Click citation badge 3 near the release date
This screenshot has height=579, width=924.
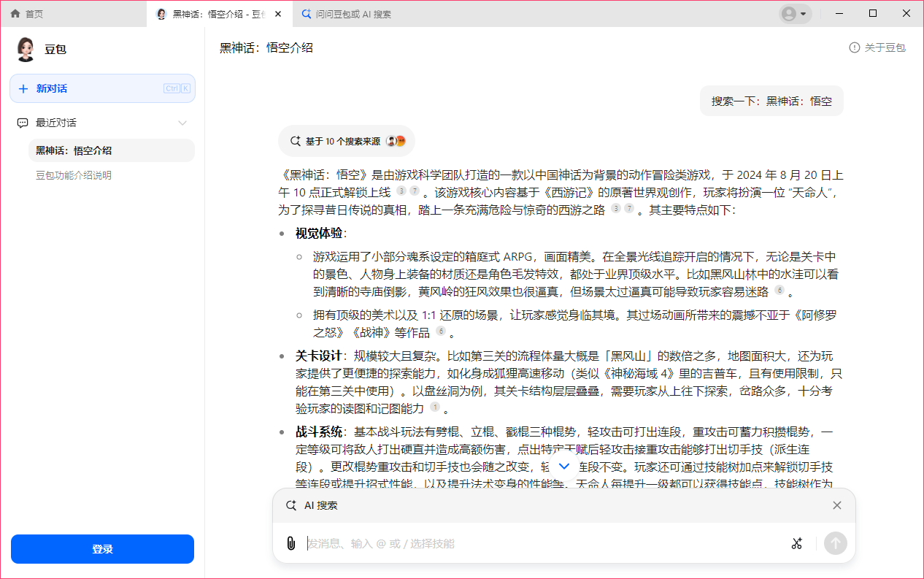pos(401,191)
